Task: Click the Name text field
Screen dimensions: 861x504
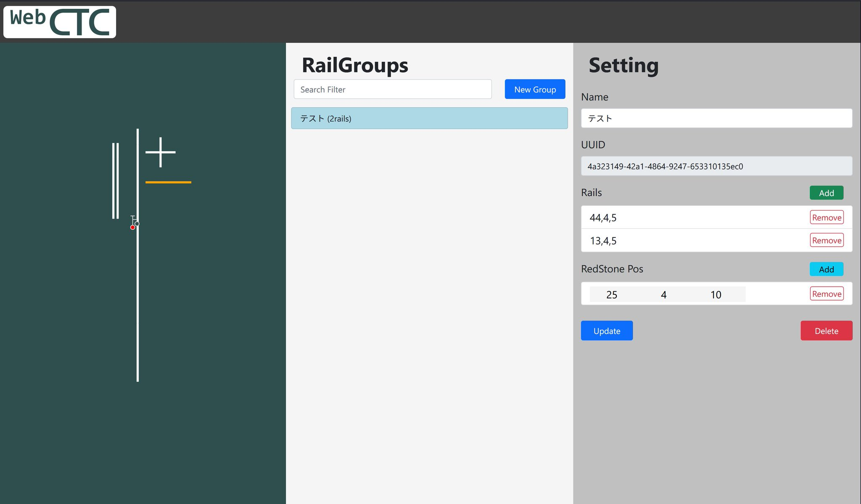Action: [716, 119]
